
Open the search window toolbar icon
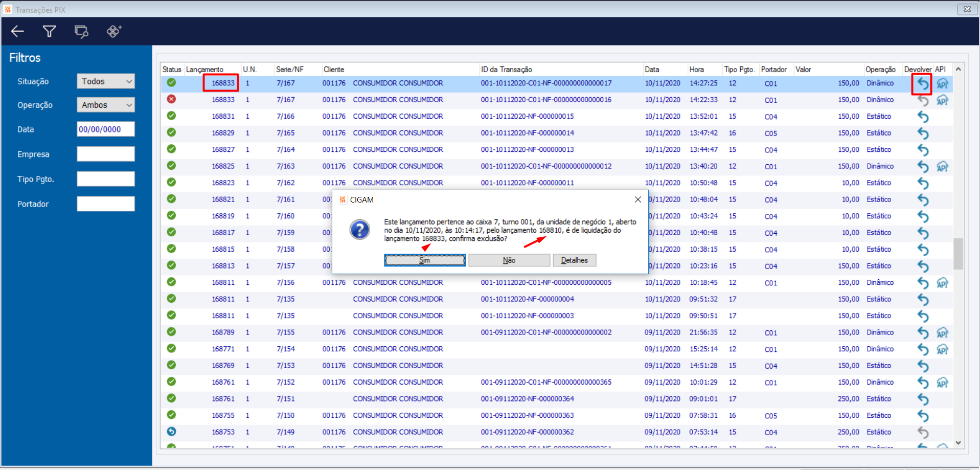(x=81, y=32)
